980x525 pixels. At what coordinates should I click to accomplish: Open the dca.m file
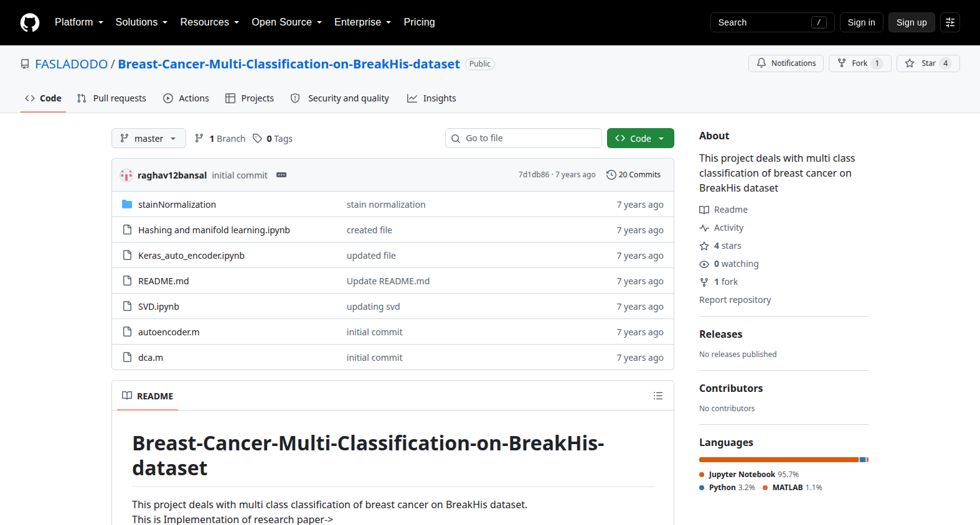[151, 358]
